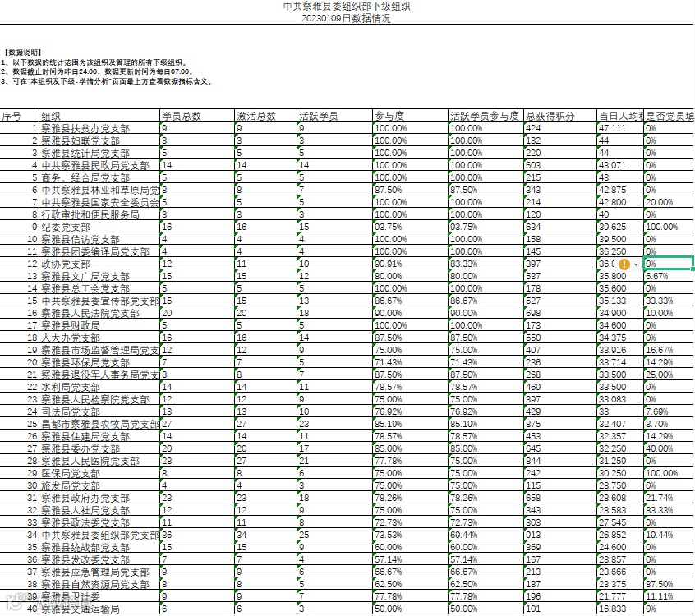Select the 20230109日数据情况 subtitle

tap(346, 18)
